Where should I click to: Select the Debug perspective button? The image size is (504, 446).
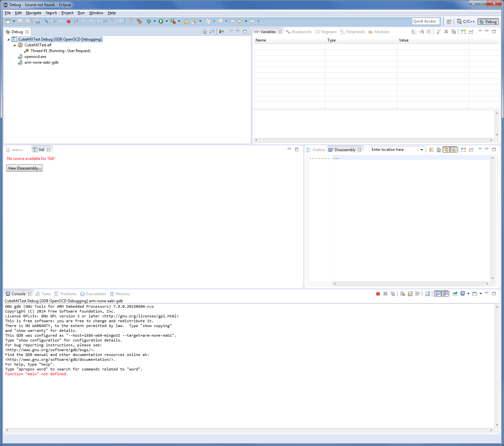[x=488, y=22]
